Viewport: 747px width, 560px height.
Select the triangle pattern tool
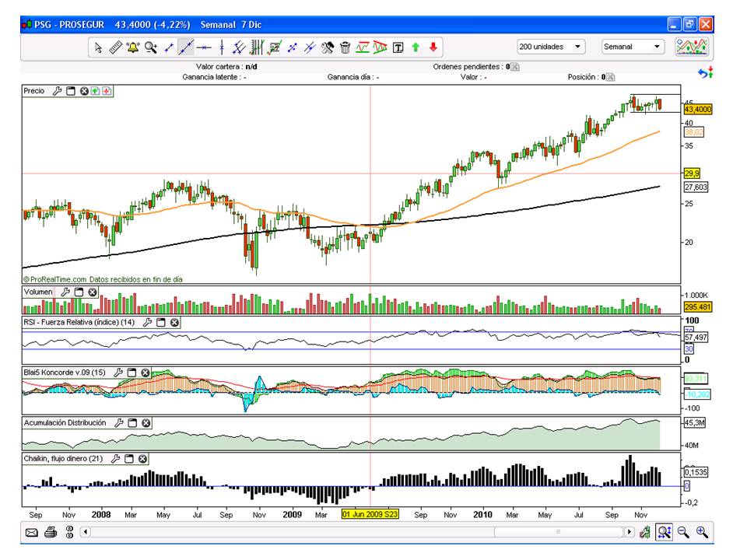point(381,47)
